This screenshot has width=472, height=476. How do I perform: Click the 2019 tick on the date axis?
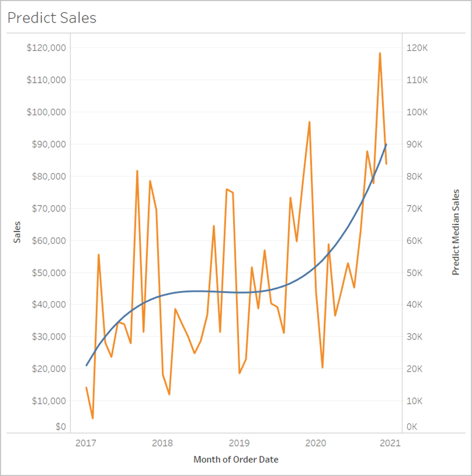pyautogui.click(x=239, y=442)
